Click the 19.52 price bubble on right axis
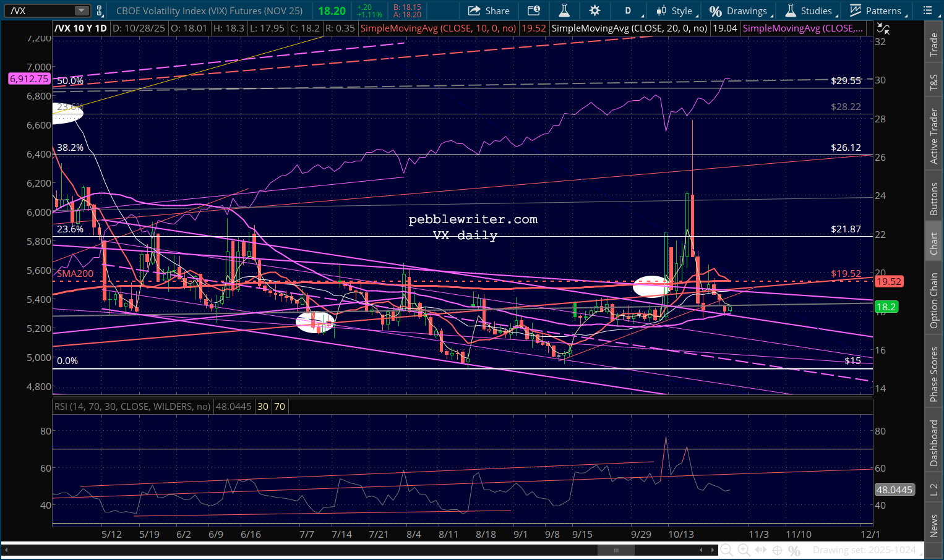944x560 pixels. pos(889,281)
